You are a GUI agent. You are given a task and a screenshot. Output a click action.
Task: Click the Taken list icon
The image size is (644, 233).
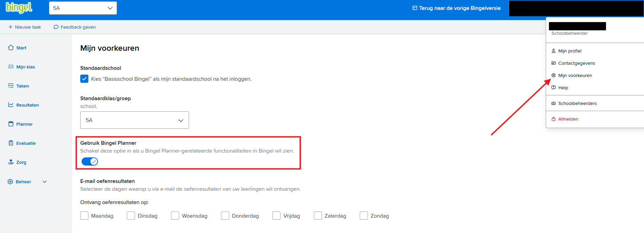11,86
